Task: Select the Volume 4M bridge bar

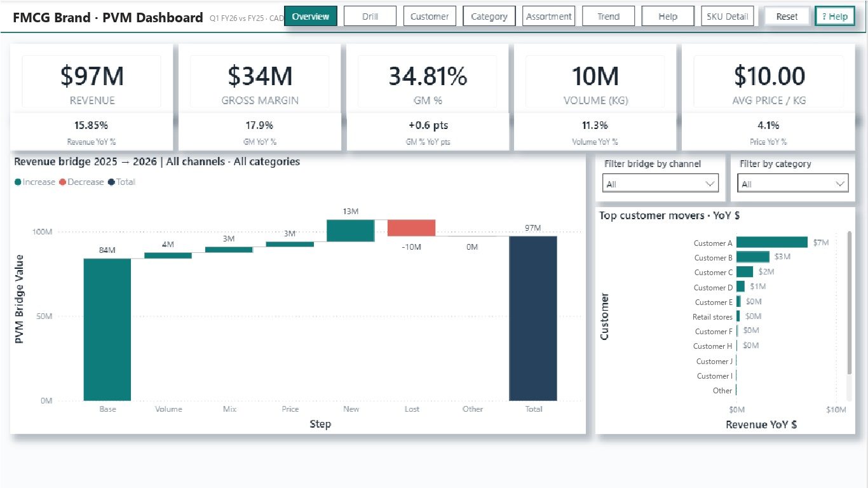Action: [168, 255]
